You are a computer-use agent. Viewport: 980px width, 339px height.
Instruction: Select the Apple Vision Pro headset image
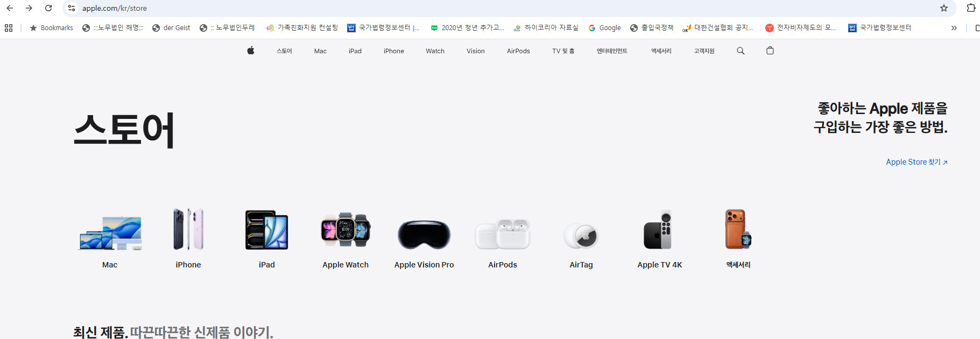point(424,235)
